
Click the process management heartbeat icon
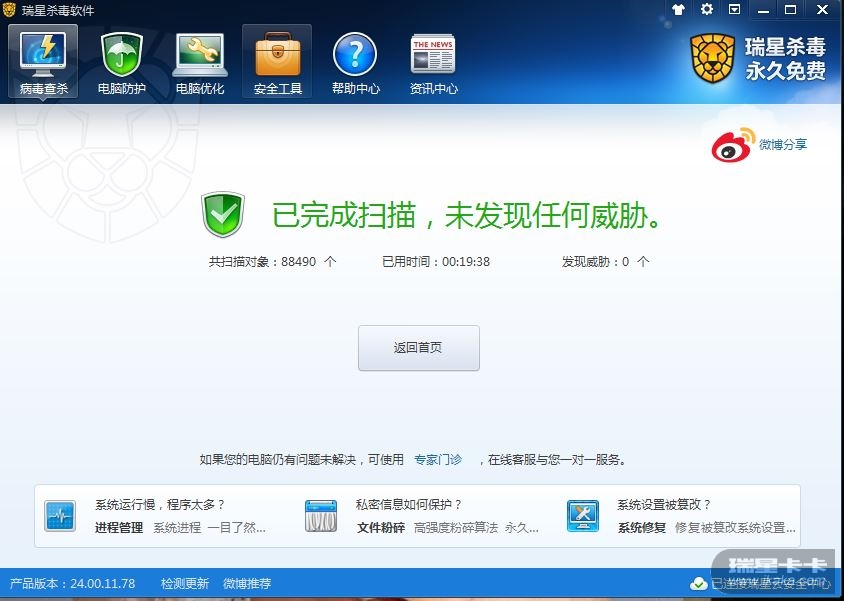[60, 516]
